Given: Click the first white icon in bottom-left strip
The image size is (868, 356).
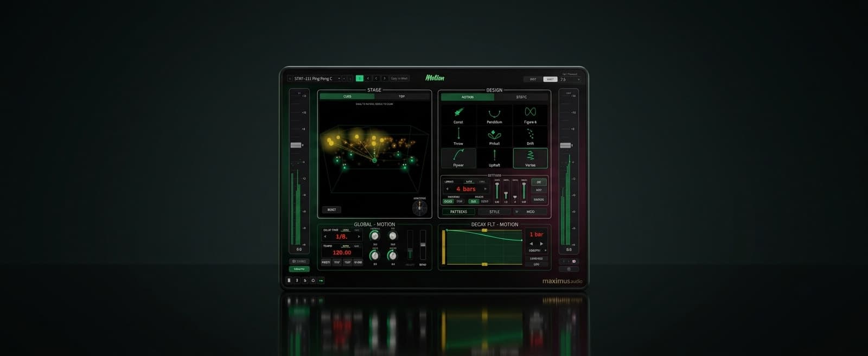Looking at the screenshot, I should [289, 281].
